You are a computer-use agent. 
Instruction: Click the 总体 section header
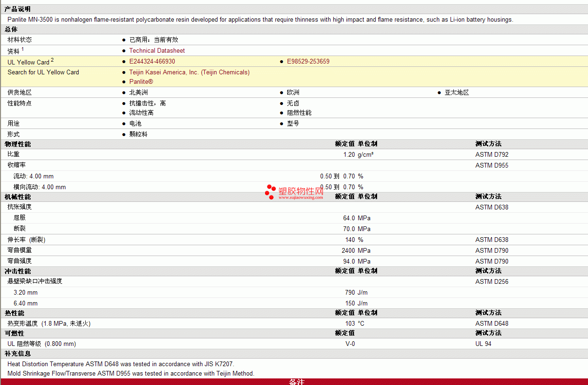tap(11, 29)
